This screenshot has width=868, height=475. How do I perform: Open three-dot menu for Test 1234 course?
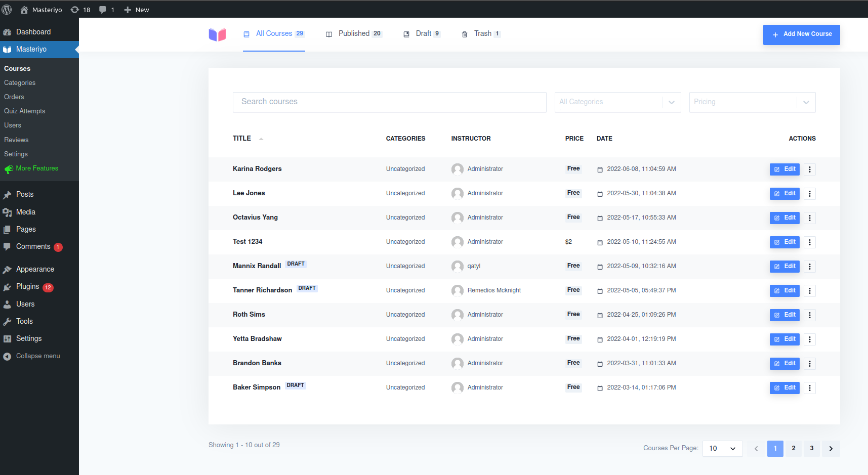pos(809,242)
